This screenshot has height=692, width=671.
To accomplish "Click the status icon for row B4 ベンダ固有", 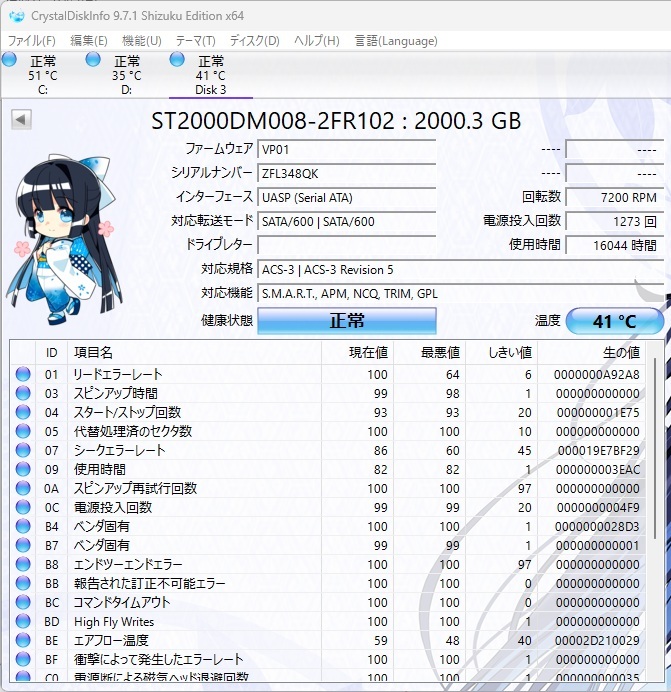I will click(23, 526).
